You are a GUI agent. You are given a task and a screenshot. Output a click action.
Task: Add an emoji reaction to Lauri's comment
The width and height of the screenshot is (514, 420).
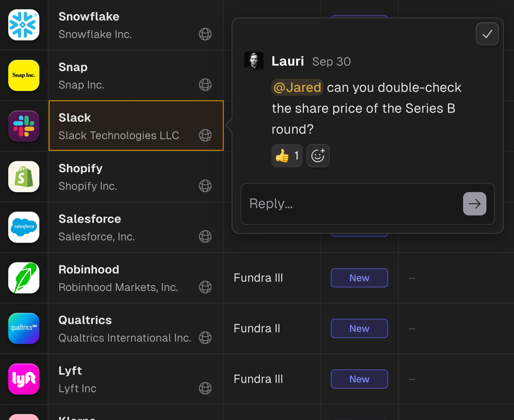[x=318, y=156]
